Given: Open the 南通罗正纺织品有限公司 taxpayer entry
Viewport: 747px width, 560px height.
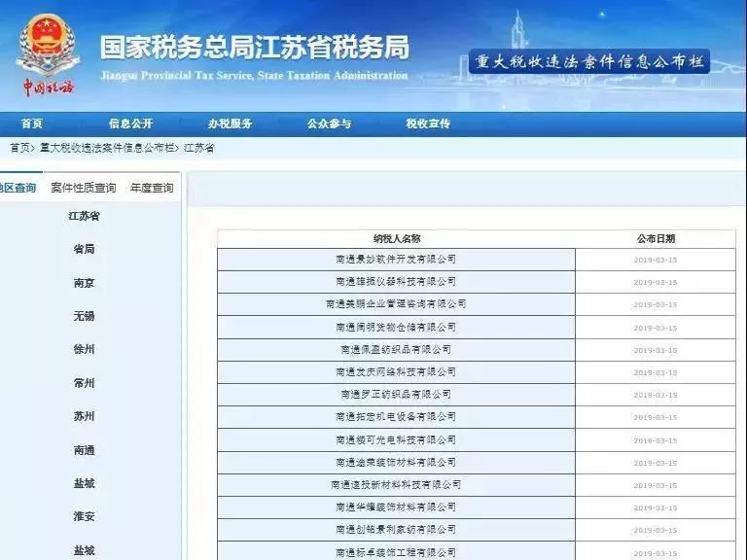Looking at the screenshot, I should pos(396,395).
